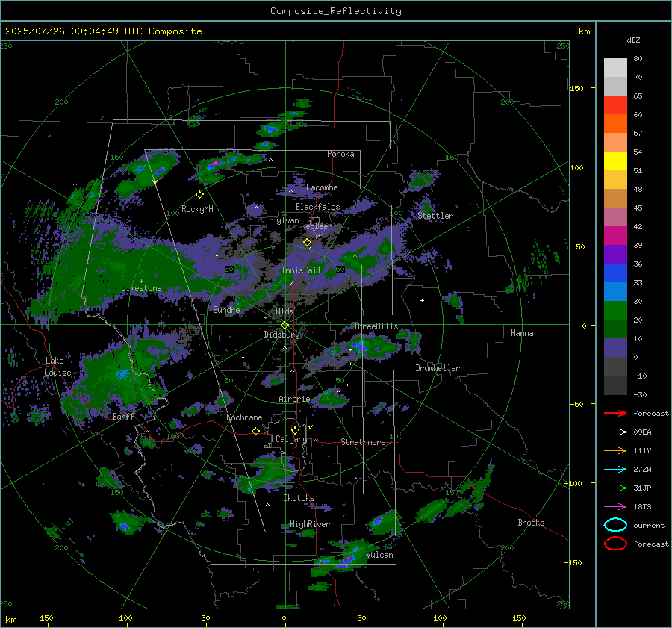Click the yellow diamond marker below RedDeer
This screenshot has height=628, width=672.
[x=308, y=243]
